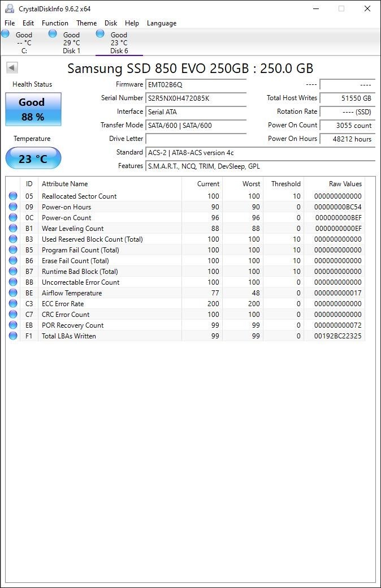Image resolution: width=381 pixels, height=588 pixels.
Task: Click the Health Status label
Action: [x=32, y=84]
